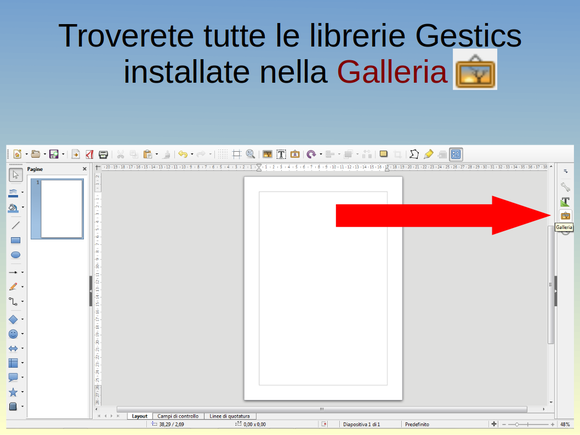Image resolution: width=580 pixels, height=435 pixels.
Task: Expand the Lines and Arrows dropdown arrow
Action: [23, 272]
